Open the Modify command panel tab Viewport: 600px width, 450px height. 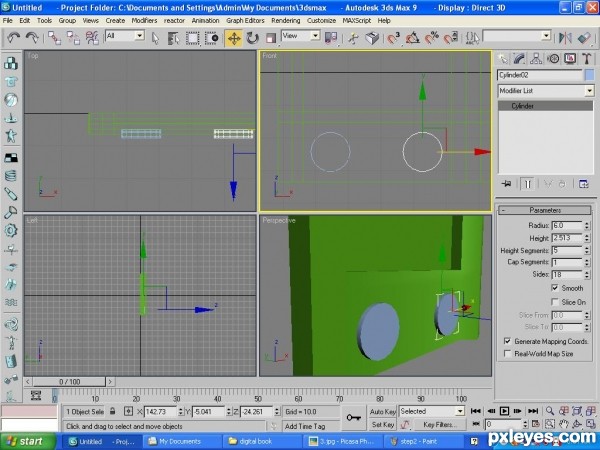[519, 59]
